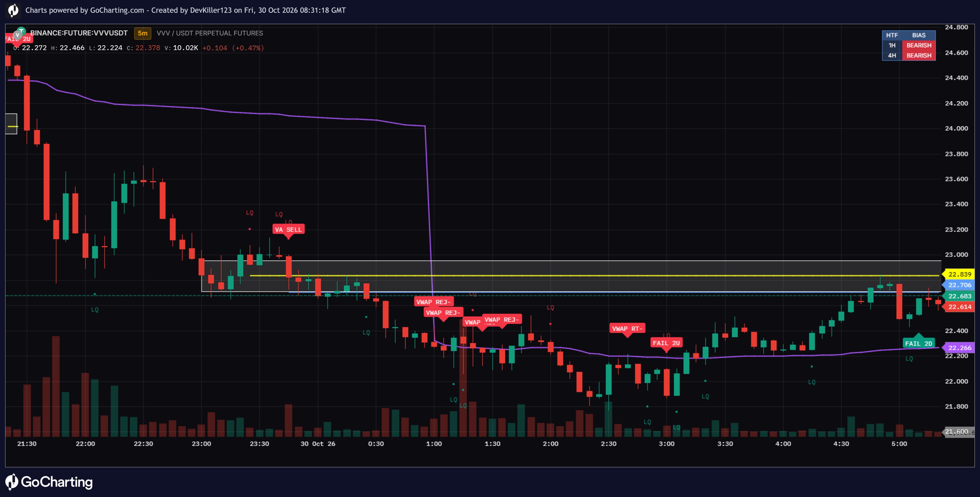Click the 23.400 price axis label
The height and width of the screenshot is (497, 980).
(x=956, y=204)
